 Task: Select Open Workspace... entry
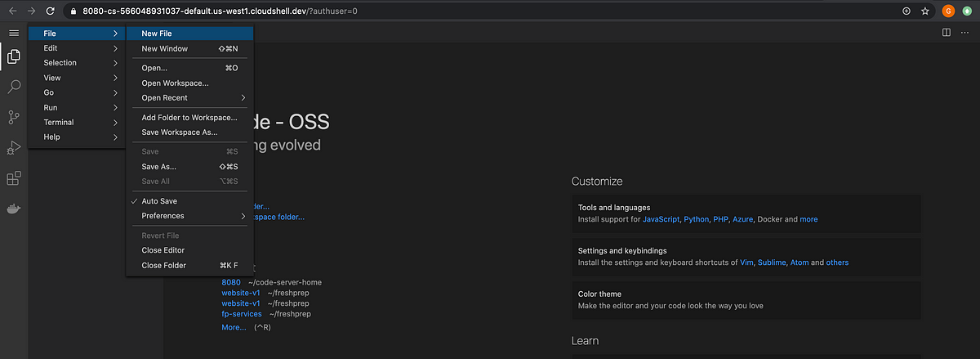coord(190,83)
